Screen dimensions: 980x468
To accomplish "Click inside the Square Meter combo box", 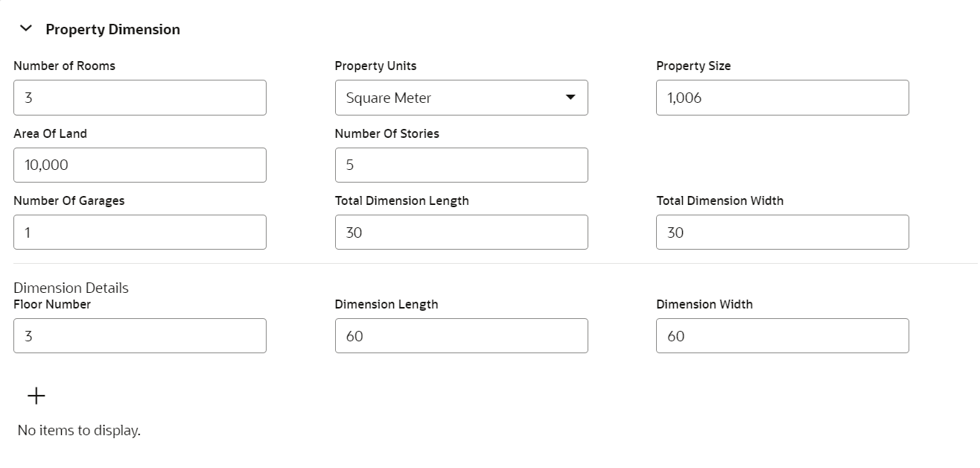I will (447, 98).
